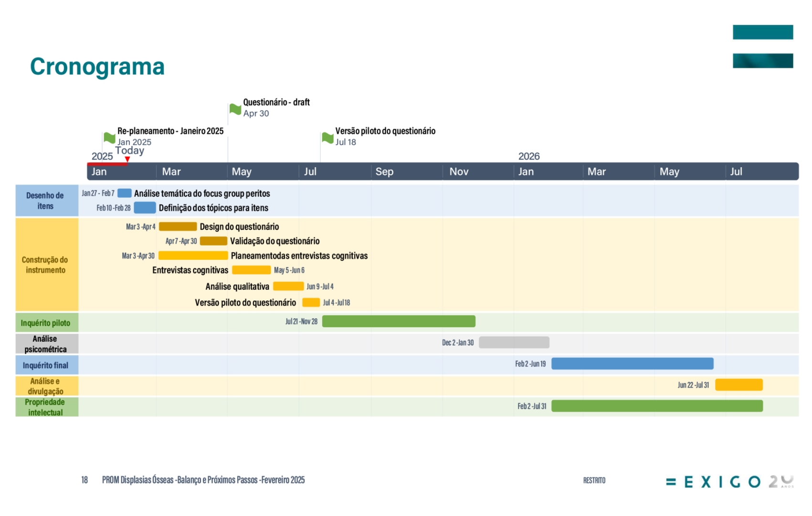Select the blue Feb 2 - Jun 19 bar
812x516 pixels.
click(x=633, y=364)
